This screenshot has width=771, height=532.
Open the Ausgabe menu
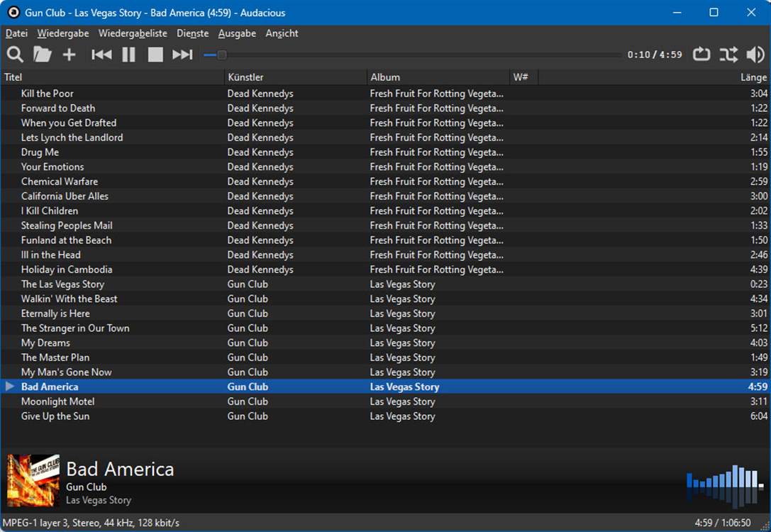coord(237,33)
